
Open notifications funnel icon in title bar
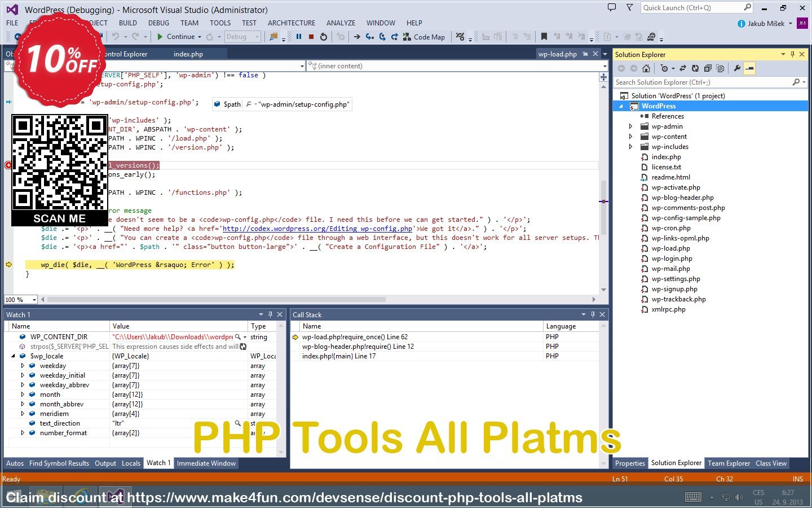629,7
